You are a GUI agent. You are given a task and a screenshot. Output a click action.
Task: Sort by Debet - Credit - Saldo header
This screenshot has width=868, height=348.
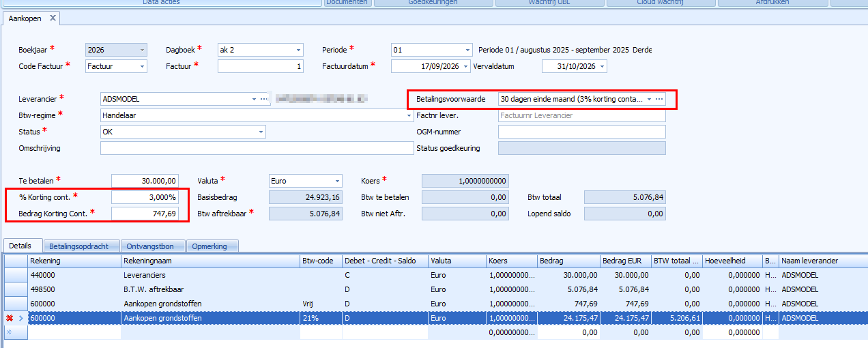(385, 261)
